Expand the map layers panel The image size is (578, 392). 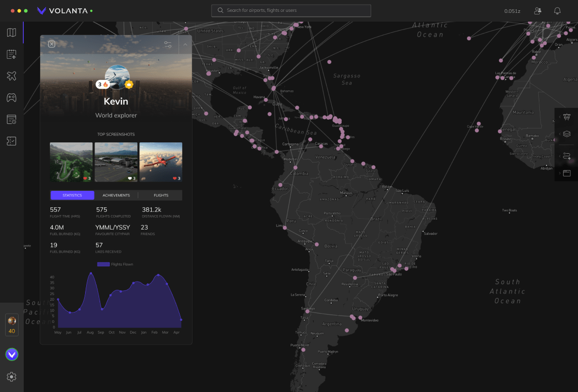[x=567, y=134]
